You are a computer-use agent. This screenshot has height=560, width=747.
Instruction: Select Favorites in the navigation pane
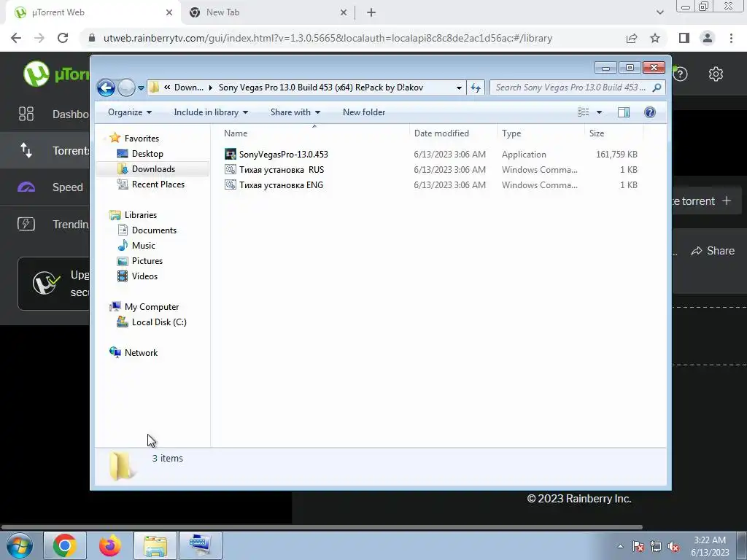pyautogui.click(x=142, y=138)
